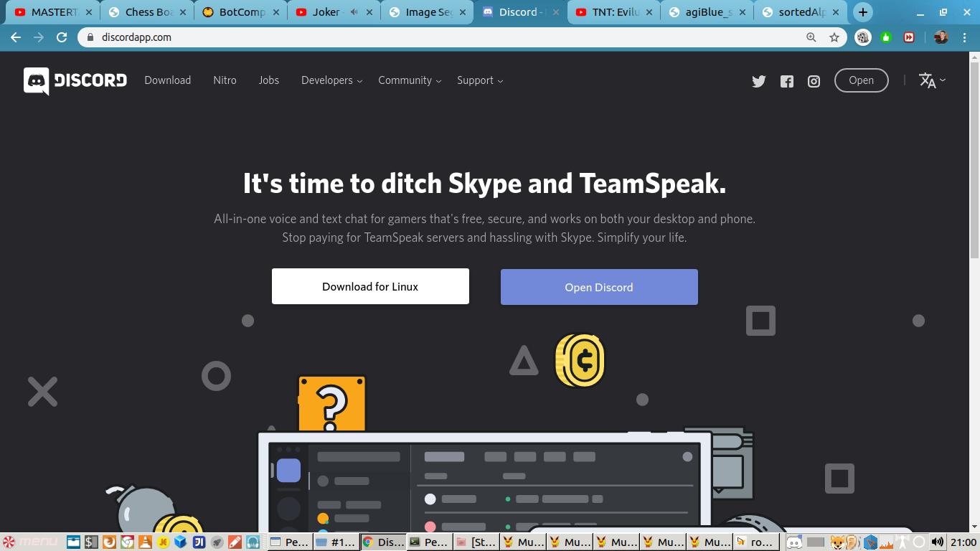980x551 pixels.
Task: Reload the Discord page
Action: click(x=62, y=37)
